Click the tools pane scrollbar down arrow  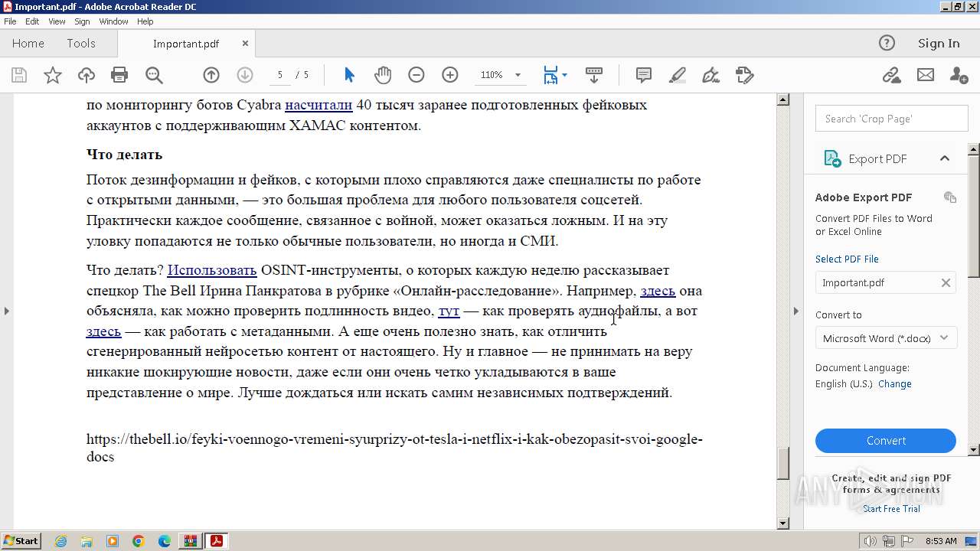(974, 450)
